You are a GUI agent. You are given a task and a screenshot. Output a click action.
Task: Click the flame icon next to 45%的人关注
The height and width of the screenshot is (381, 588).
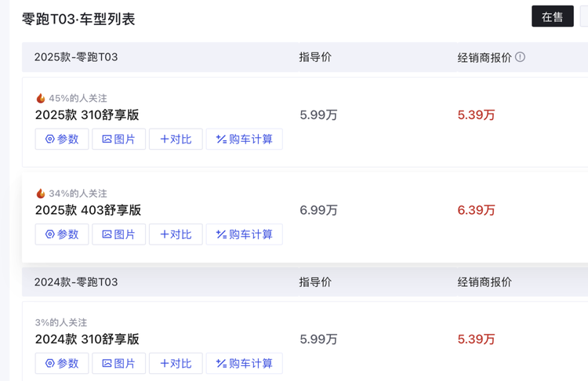point(41,98)
